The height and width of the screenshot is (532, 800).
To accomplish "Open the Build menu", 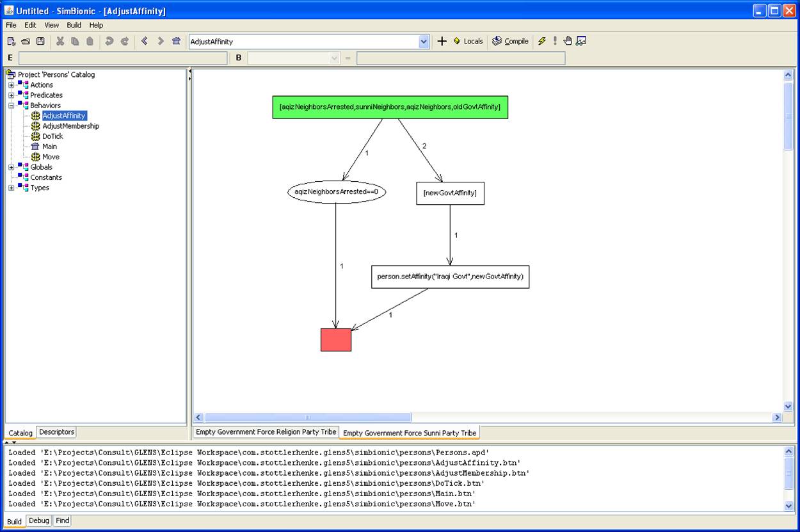I will click(74, 25).
